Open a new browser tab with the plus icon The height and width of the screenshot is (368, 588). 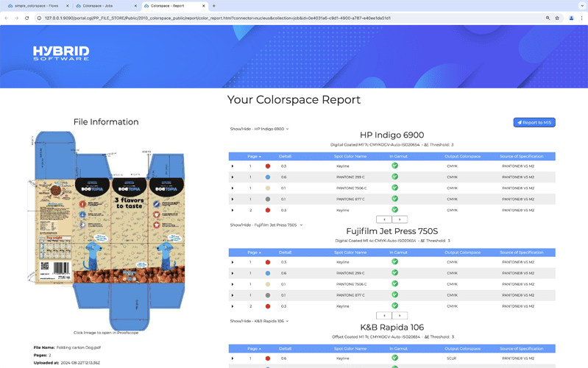click(213, 6)
